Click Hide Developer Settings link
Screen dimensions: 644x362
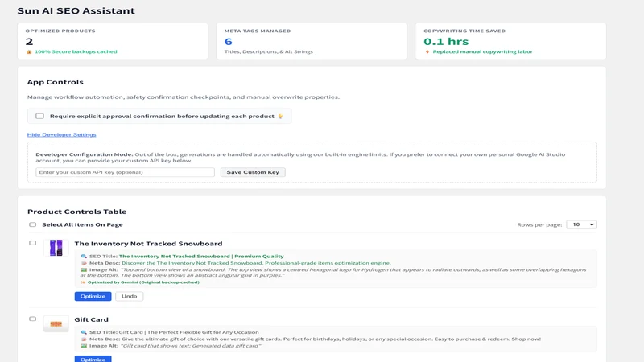[62, 134]
